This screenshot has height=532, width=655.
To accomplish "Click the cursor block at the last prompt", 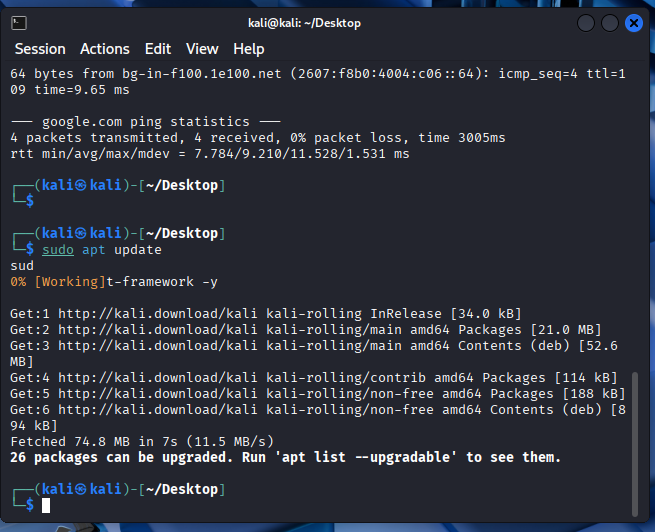I will point(46,505).
